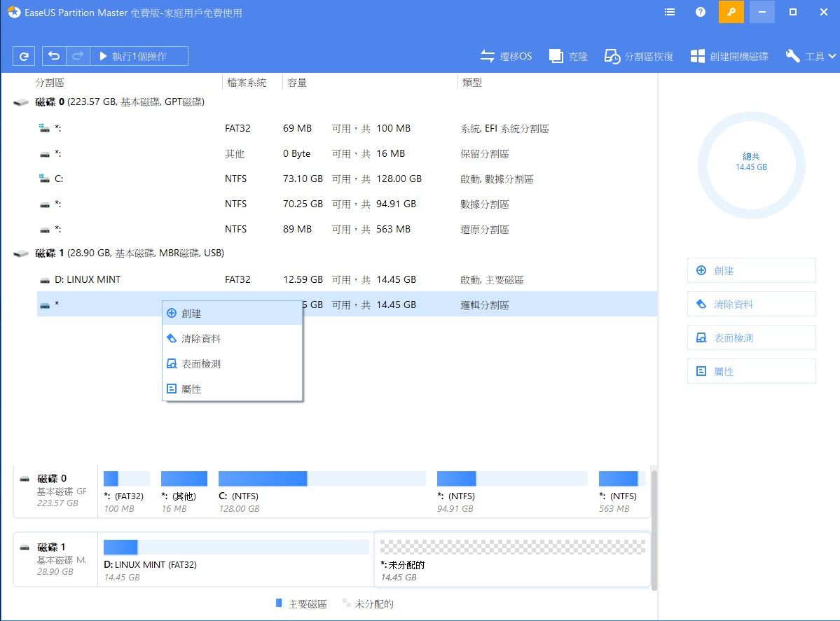
Task: Click the undo arrow icon
Action: pos(55,57)
